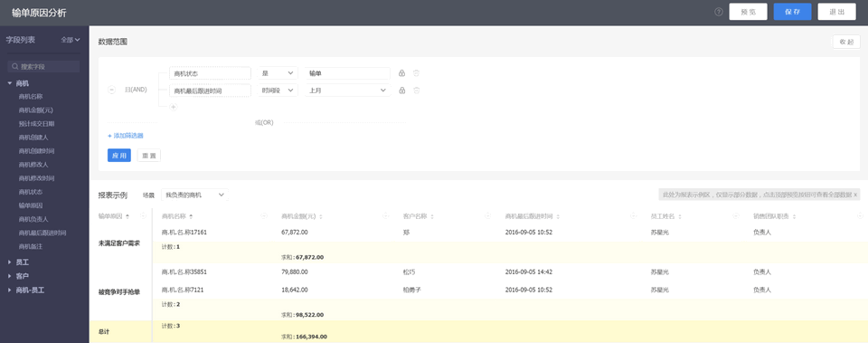Image resolution: width=868 pixels, height=343 pixels.
Task: Click the 商机状态 filter field box
Action: (x=210, y=73)
